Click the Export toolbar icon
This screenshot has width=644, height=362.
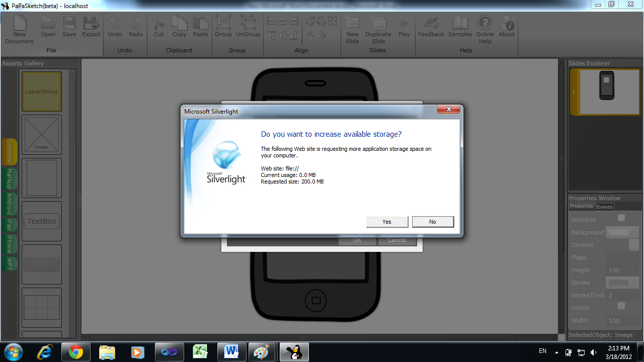tap(91, 23)
